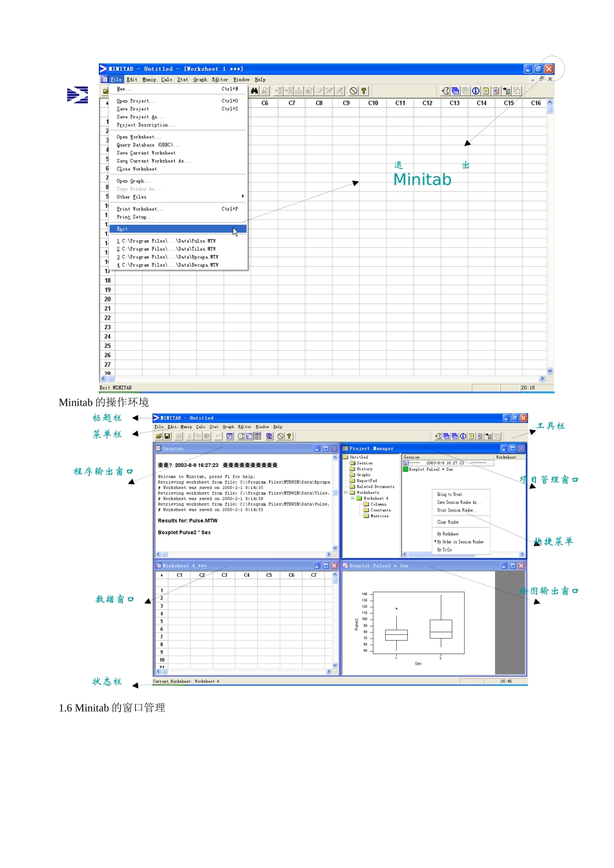Choose Exit from the File menu
This screenshot has width=614, height=868.
(178, 229)
